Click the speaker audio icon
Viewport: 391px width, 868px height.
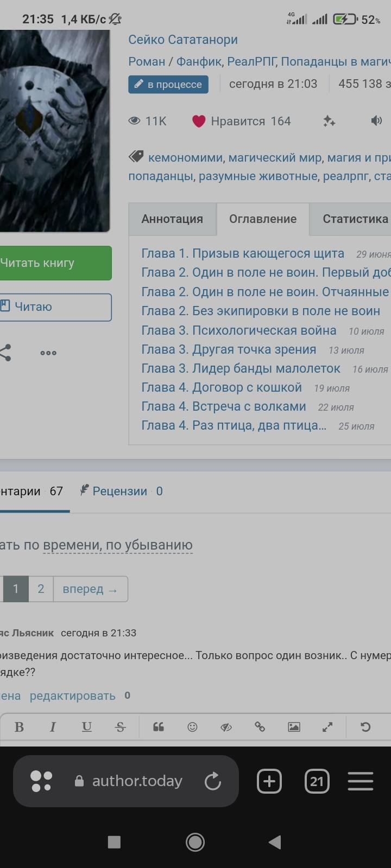tap(376, 120)
